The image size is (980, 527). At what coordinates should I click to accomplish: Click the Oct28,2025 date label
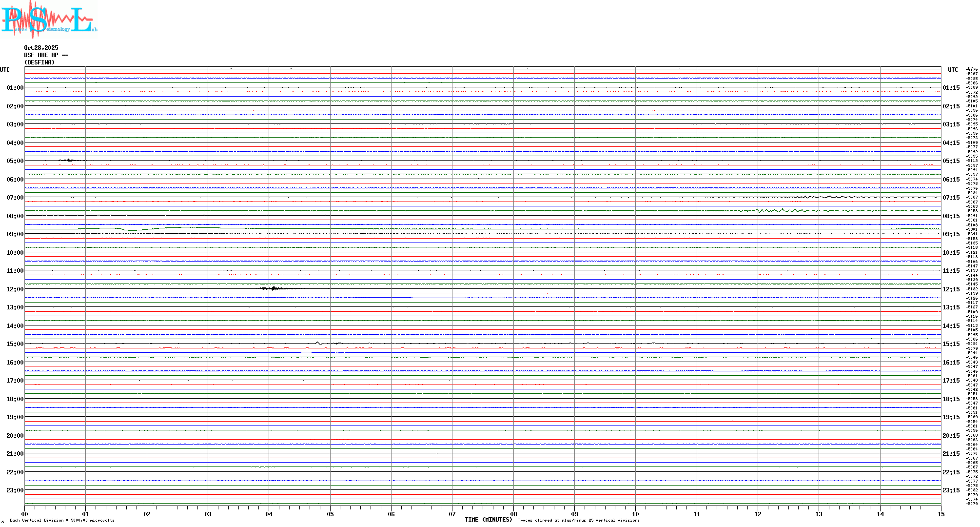click(x=41, y=48)
